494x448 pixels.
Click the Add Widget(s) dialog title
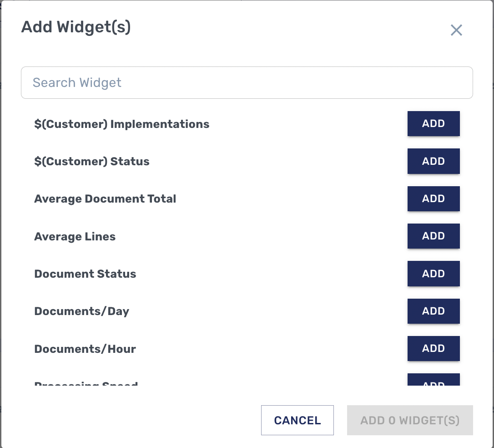(76, 27)
